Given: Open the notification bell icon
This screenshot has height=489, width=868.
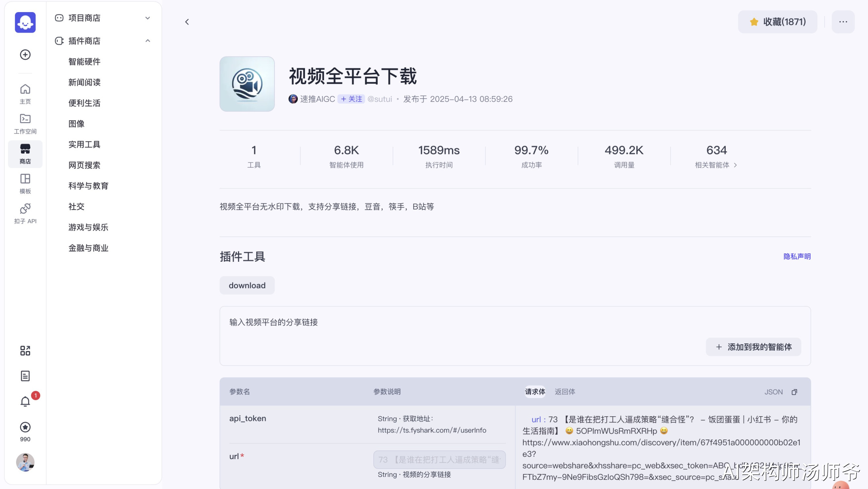Looking at the screenshot, I should tap(25, 401).
